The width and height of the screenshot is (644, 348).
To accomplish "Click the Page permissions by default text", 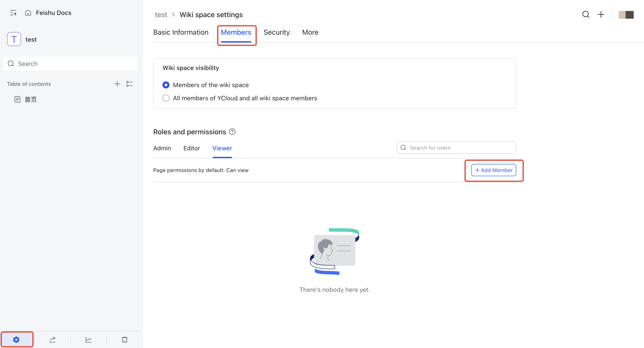I will click(x=201, y=170).
